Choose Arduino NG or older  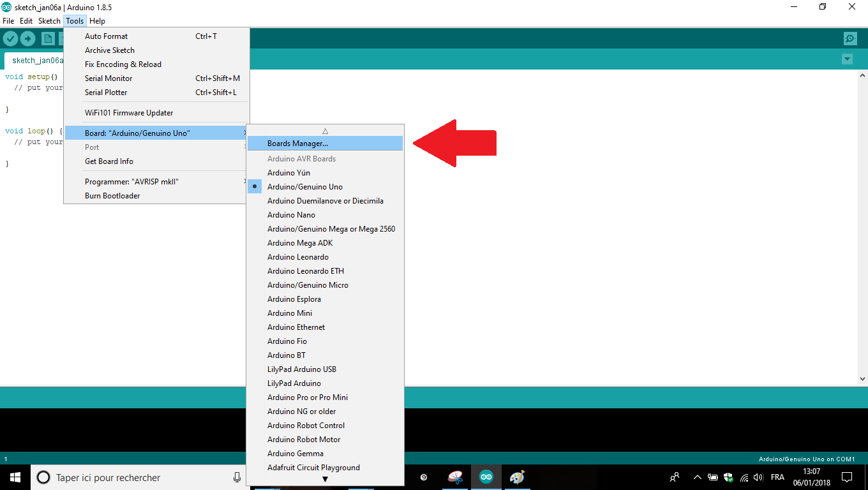(x=325, y=412)
